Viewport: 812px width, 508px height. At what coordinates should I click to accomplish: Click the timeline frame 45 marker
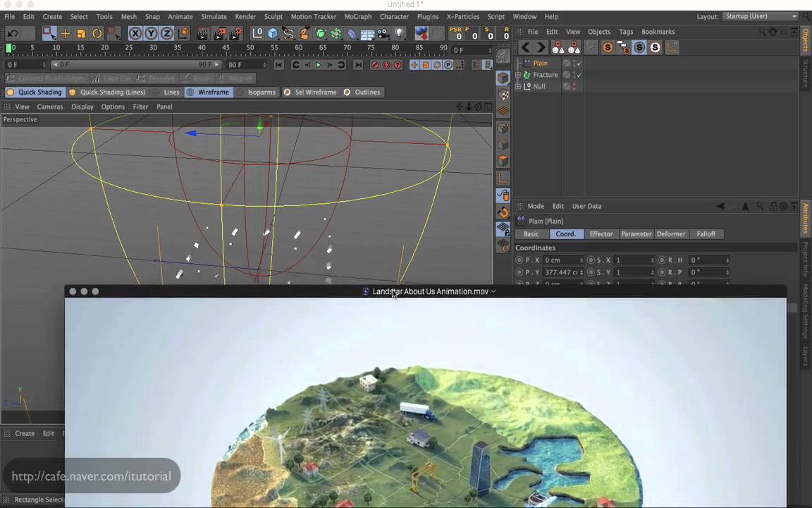(x=226, y=48)
